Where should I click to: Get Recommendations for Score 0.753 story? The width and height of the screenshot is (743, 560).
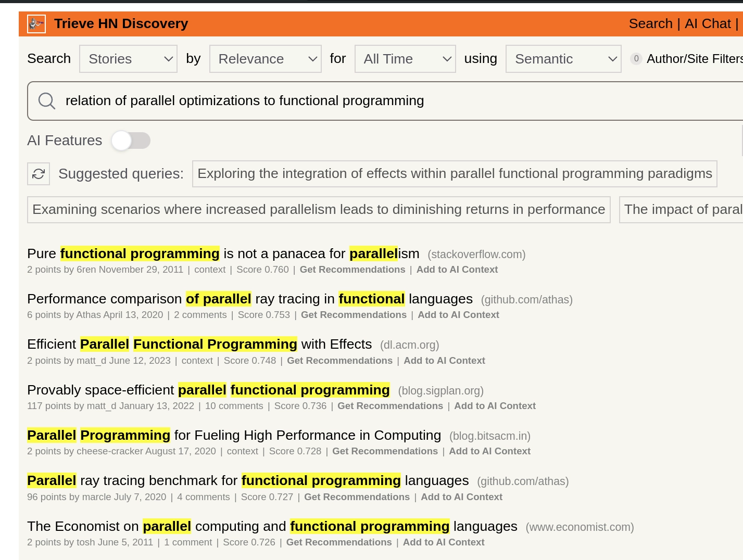[x=354, y=315]
